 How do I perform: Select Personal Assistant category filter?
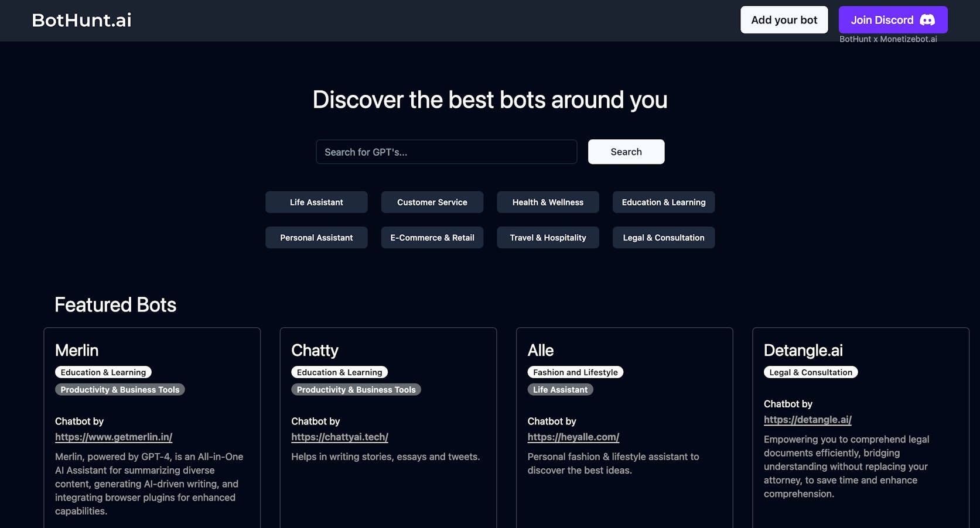tap(316, 238)
